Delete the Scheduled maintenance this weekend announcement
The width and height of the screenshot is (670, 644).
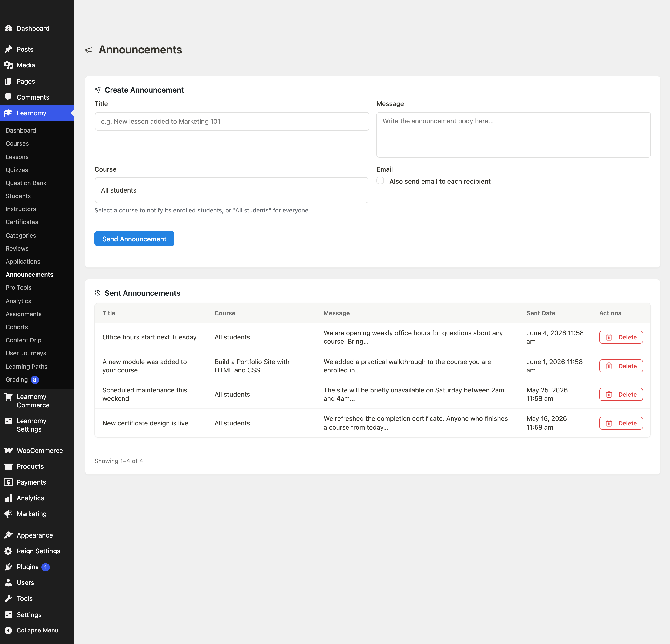pos(621,394)
